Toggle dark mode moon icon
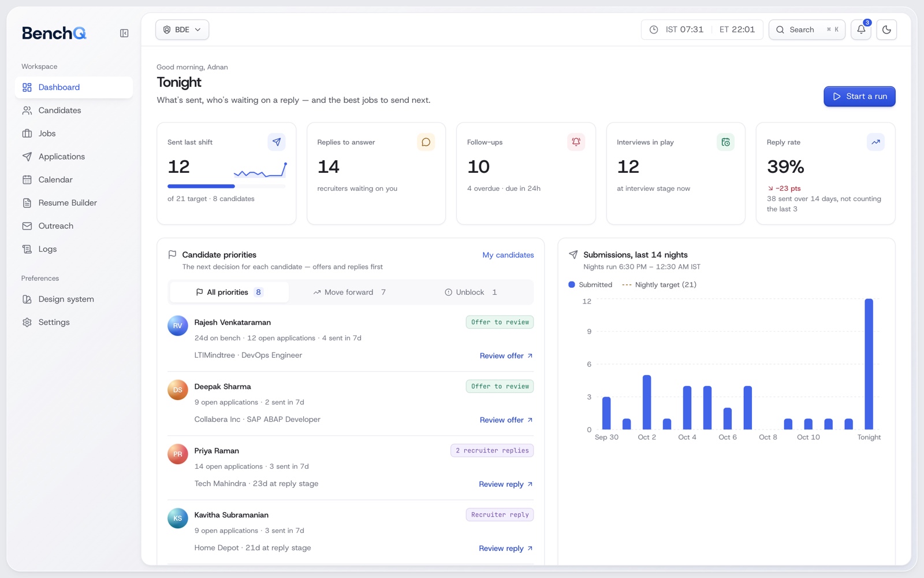 tap(886, 29)
